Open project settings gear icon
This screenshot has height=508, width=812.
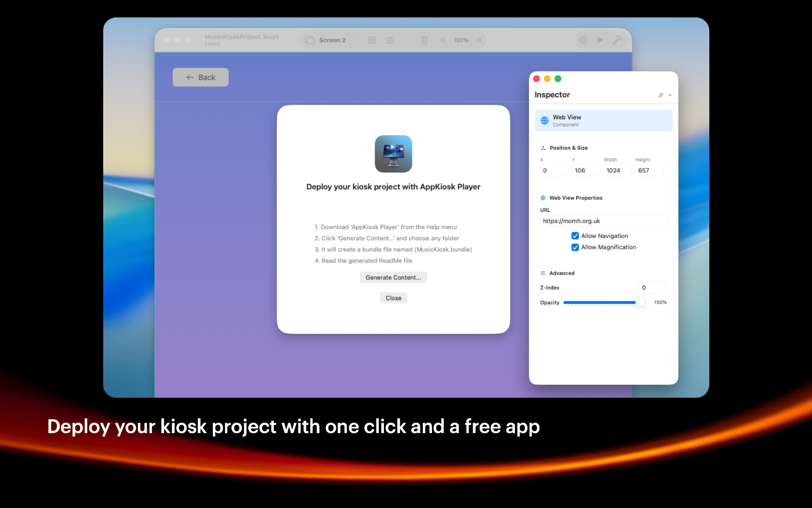coord(583,40)
